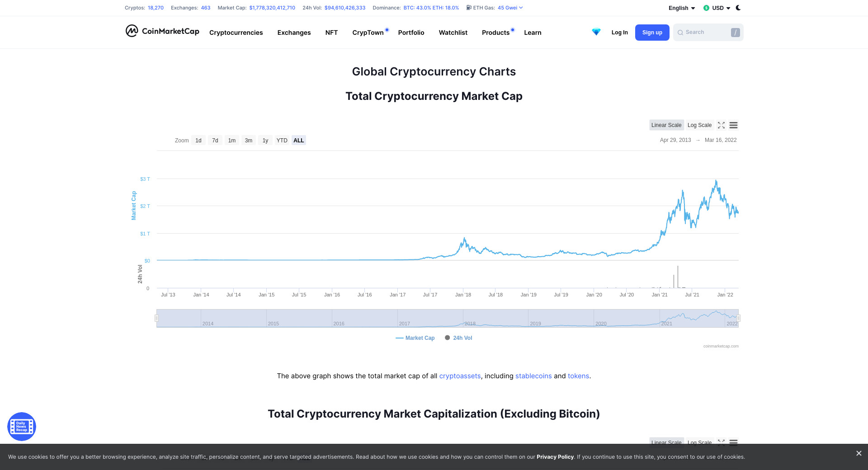Open the stablecoins link

click(533, 376)
